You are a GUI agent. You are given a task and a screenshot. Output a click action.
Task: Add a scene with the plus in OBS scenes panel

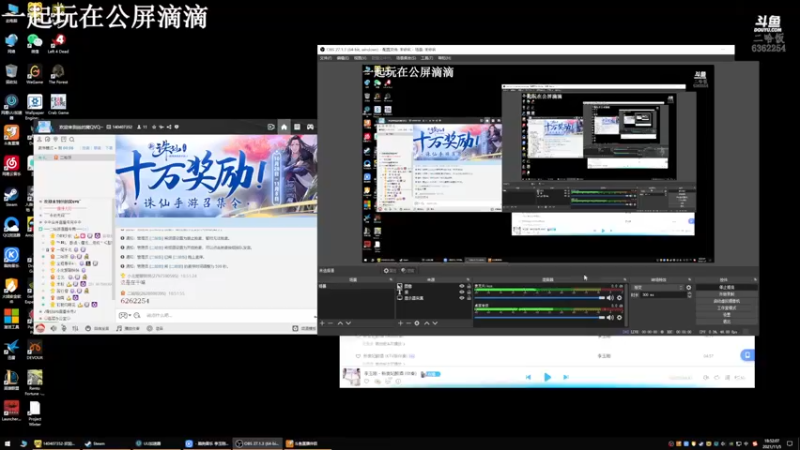point(322,323)
